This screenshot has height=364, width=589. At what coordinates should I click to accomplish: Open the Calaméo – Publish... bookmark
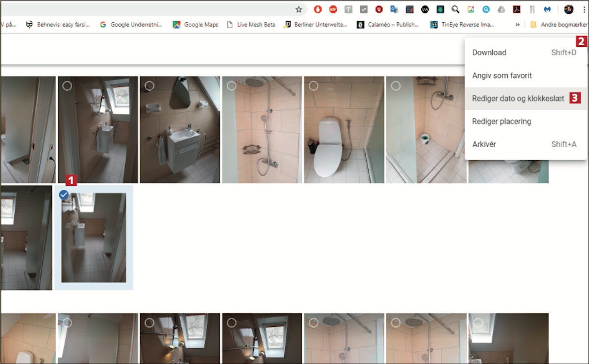coord(388,25)
